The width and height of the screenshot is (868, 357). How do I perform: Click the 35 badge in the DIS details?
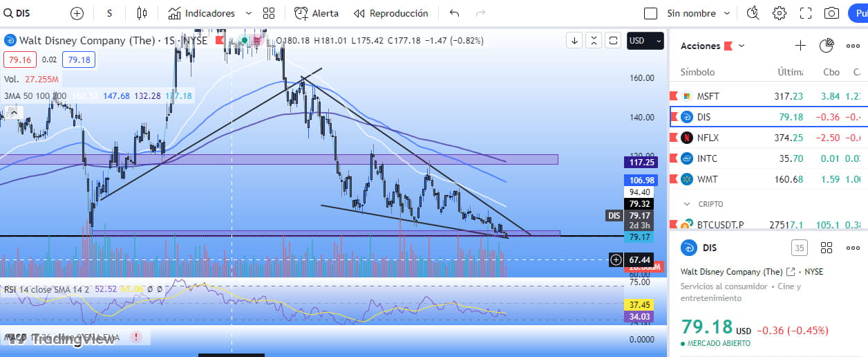tap(799, 248)
